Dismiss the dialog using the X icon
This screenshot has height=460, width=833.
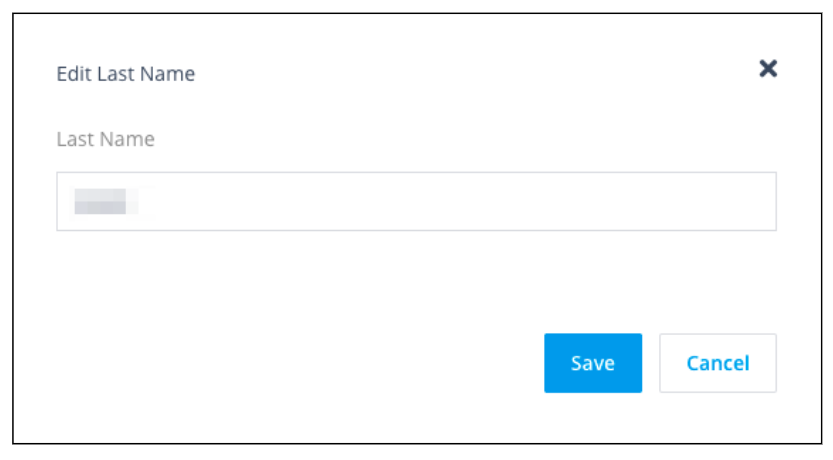pyautogui.click(x=768, y=69)
